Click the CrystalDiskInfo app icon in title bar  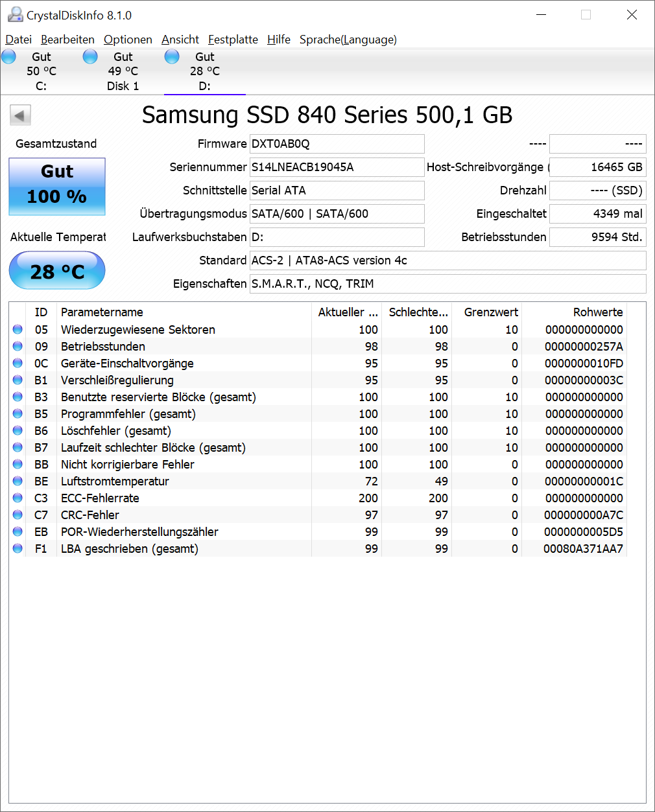click(15, 15)
